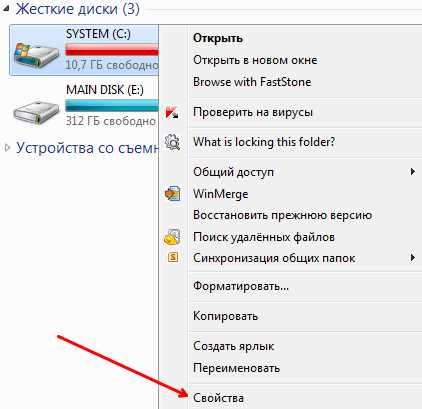Screen dimensions: 422x409
Task: Select Browse with FastStone
Action: (x=252, y=82)
